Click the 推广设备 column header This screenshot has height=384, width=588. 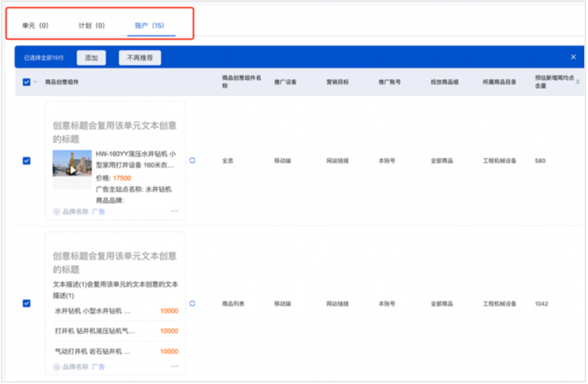pos(285,82)
